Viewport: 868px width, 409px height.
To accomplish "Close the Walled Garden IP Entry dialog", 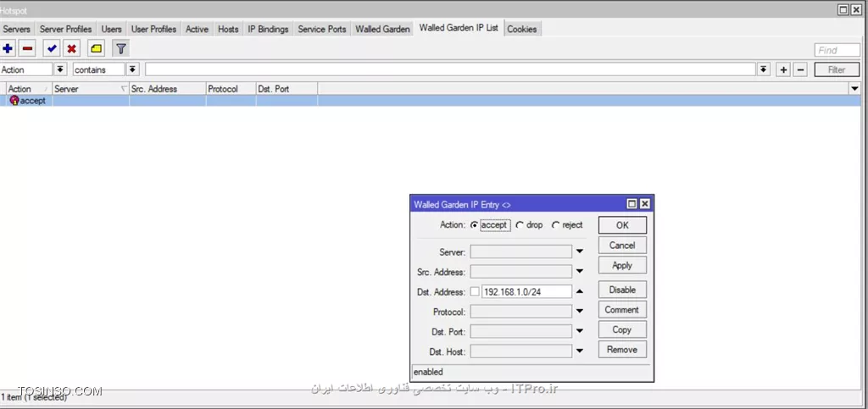I will 644,204.
